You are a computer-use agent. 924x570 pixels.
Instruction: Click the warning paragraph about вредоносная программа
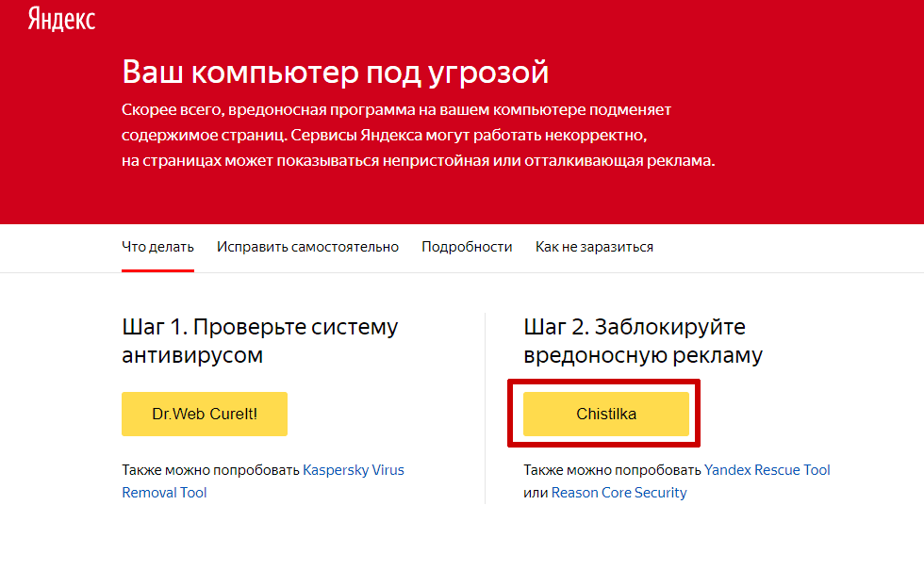click(x=418, y=135)
